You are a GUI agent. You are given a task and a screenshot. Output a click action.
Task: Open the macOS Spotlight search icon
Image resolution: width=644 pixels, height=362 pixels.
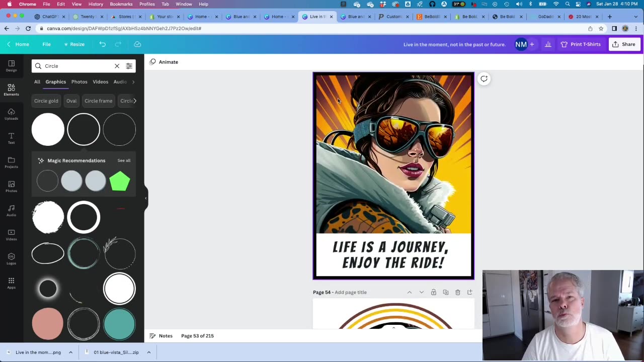coord(568,4)
